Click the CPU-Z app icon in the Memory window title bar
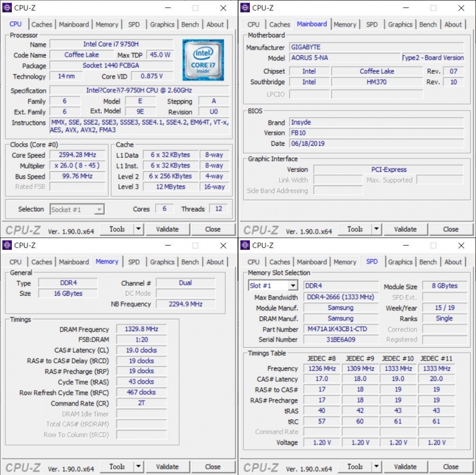Viewport: 476px width, 475px height. coord(7,245)
